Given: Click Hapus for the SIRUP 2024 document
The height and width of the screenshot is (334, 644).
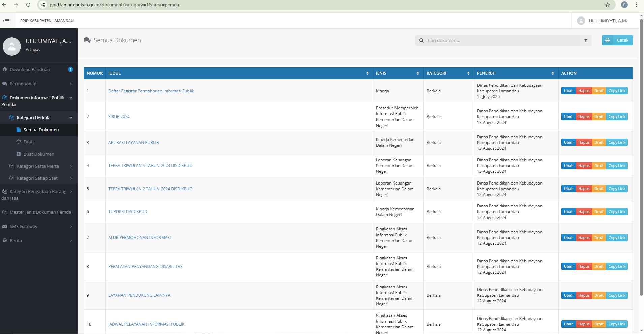Looking at the screenshot, I should click(x=584, y=116).
